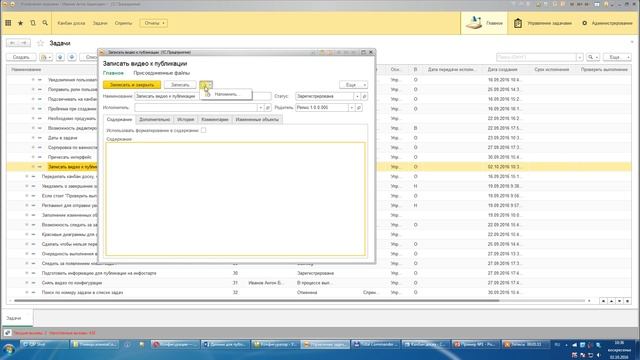Expand the Отчеты dropdown menu

pos(154,23)
